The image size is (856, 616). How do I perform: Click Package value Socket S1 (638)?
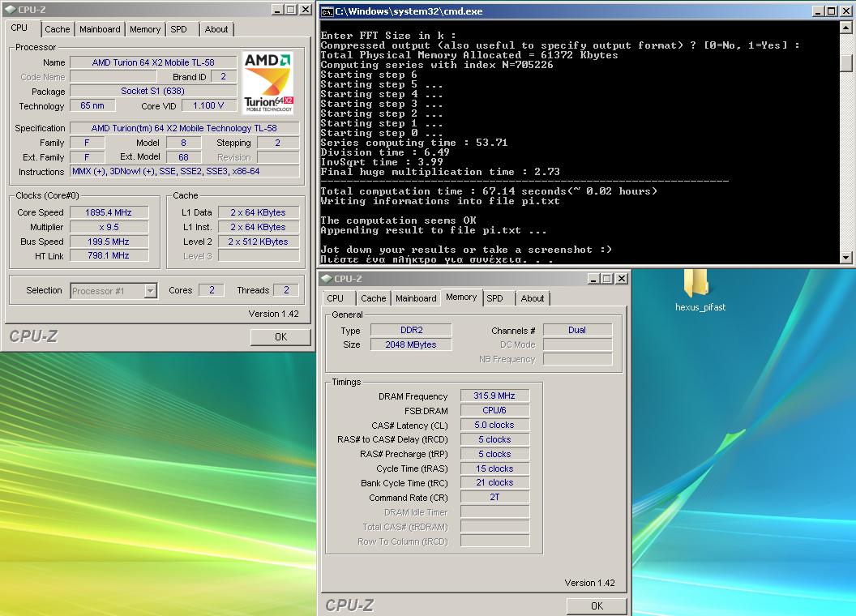pyautogui.click(x=153, y=91)
